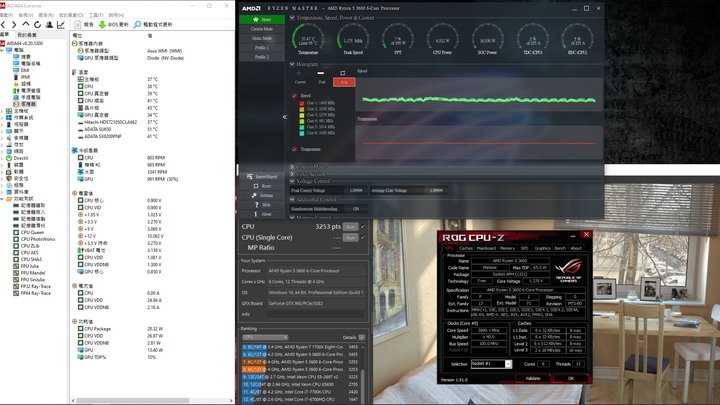Viewport: 720px width, 405px height.
Task: Click the AIDA64 horizontal scrollbar
Action: point(132,400)
